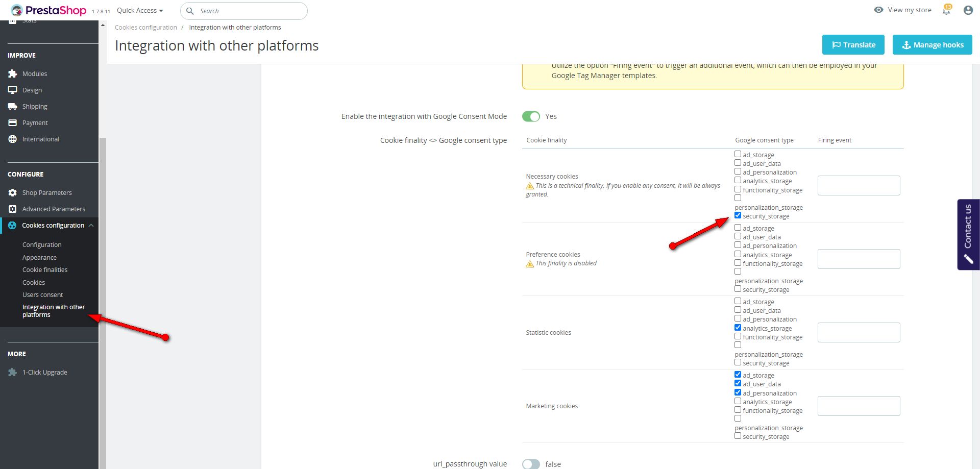The height and width of the screenshot is (469, 980).
Task: Disable the Google Consent Mode integration toggle
Action: tap(531, 116)
